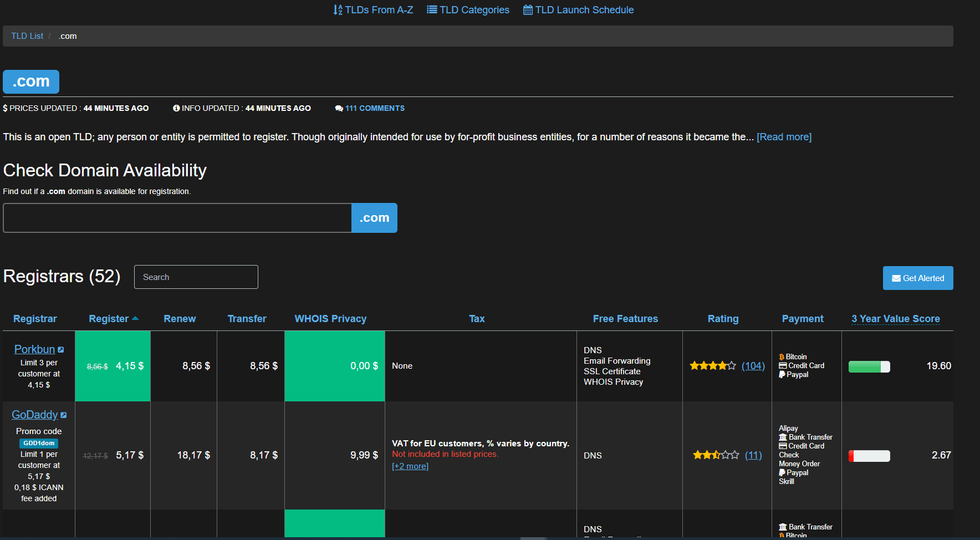Click Porkbun Bitcoin payment icon
980x540 pixels.
point(782,357)
